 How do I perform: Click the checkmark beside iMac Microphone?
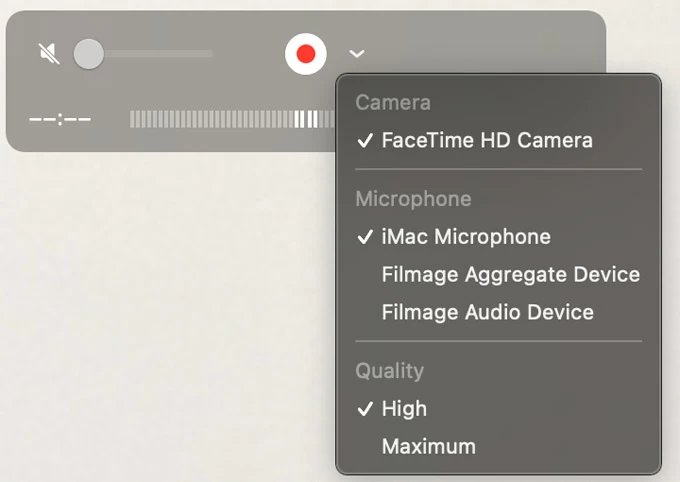365,237
